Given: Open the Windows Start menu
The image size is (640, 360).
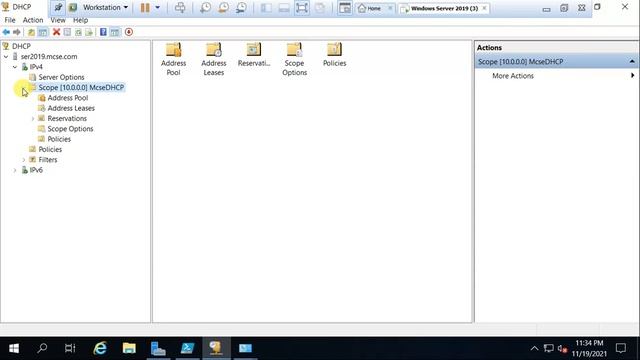Looking at the screenshot, I should pyautogui.click(x=14, y=348).
